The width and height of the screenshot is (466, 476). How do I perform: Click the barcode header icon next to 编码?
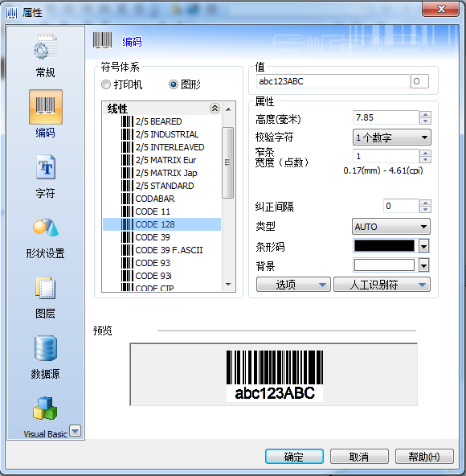pyautogui.click(x=102, y=40)
